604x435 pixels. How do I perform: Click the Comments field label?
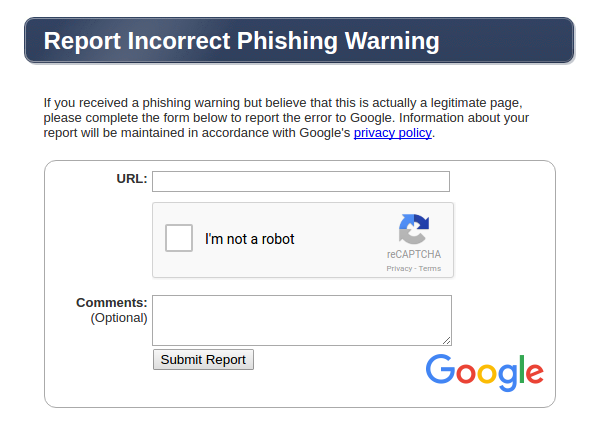(112, 302)
